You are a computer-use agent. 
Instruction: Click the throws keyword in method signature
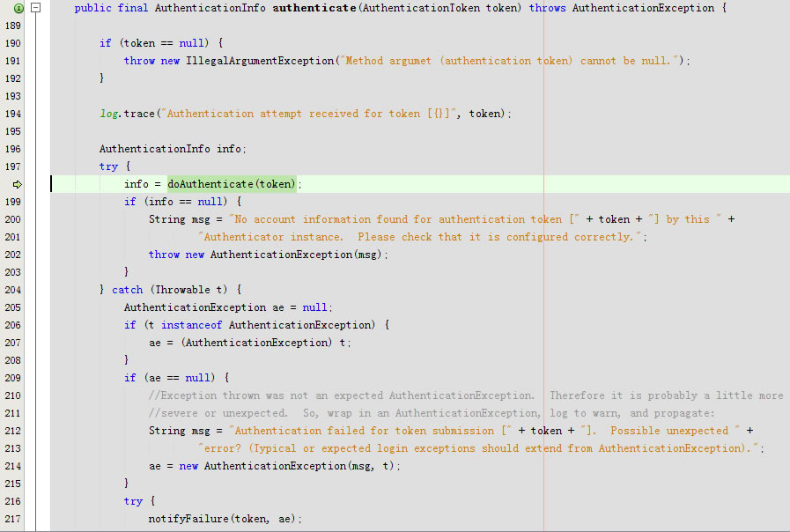547,8
